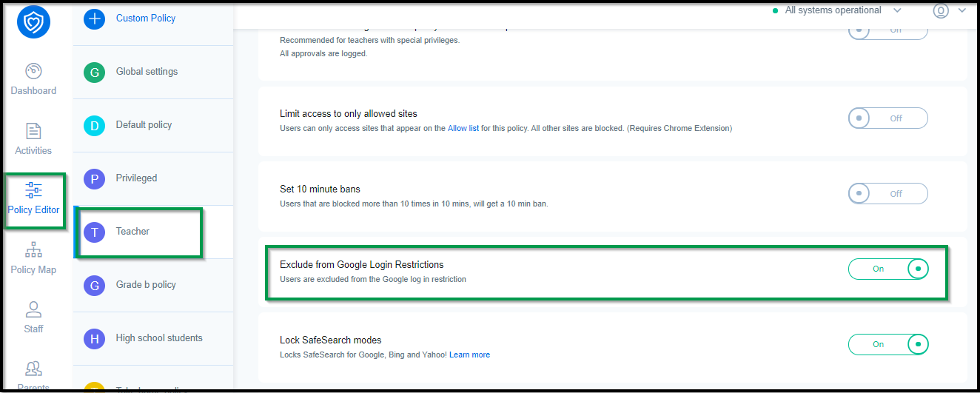Open the SafeSearch Learn more link

point(469,355)
